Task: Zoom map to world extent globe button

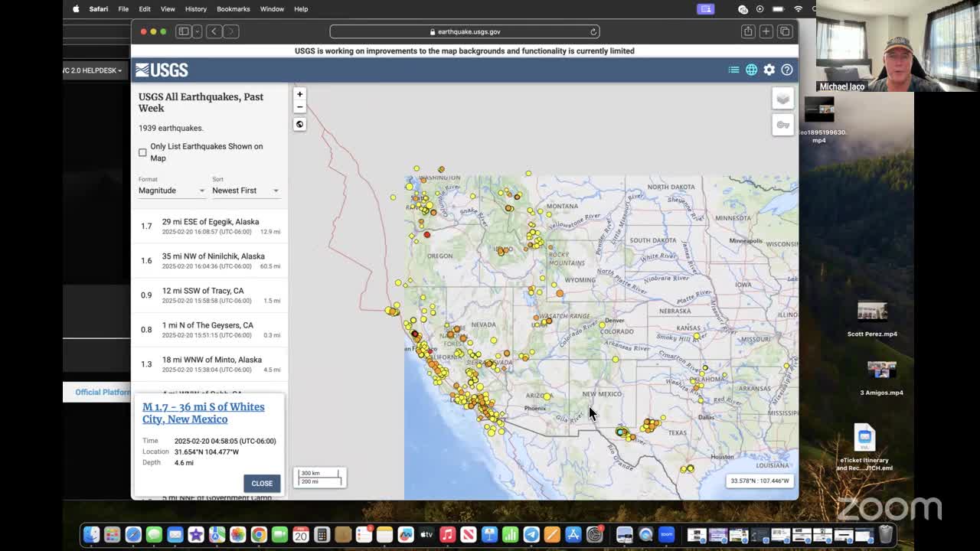Action: point(299,124)
